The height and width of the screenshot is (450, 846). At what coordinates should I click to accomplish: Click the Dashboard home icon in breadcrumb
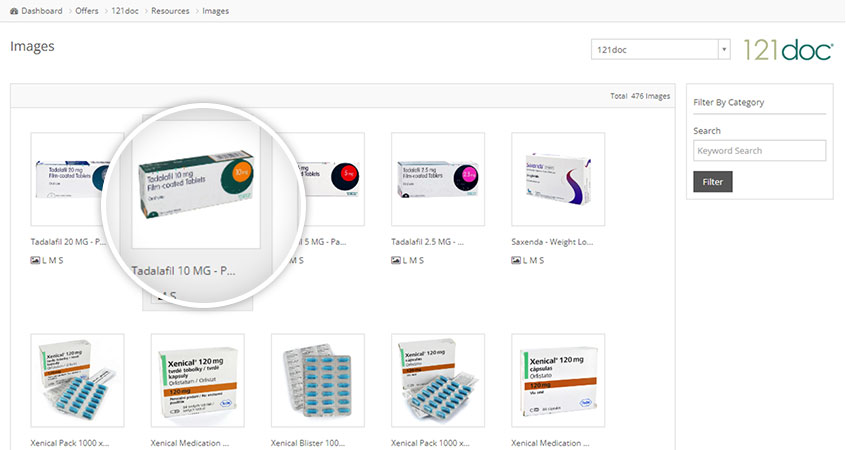(14, 11)
